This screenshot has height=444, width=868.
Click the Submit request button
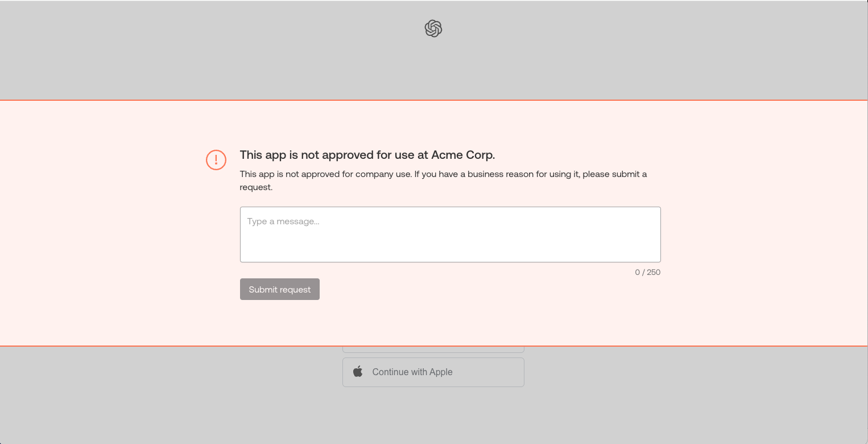coord(280,289)
